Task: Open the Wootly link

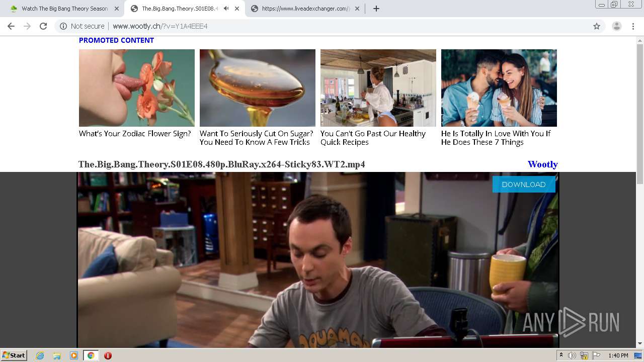Action: point(542,164)
